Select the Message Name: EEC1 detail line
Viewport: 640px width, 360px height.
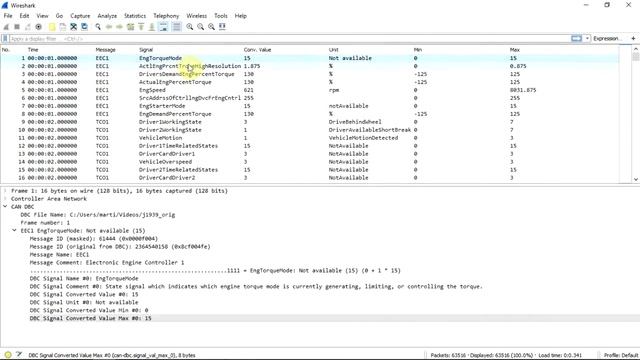pyautogui.click(x=59, y=255)
